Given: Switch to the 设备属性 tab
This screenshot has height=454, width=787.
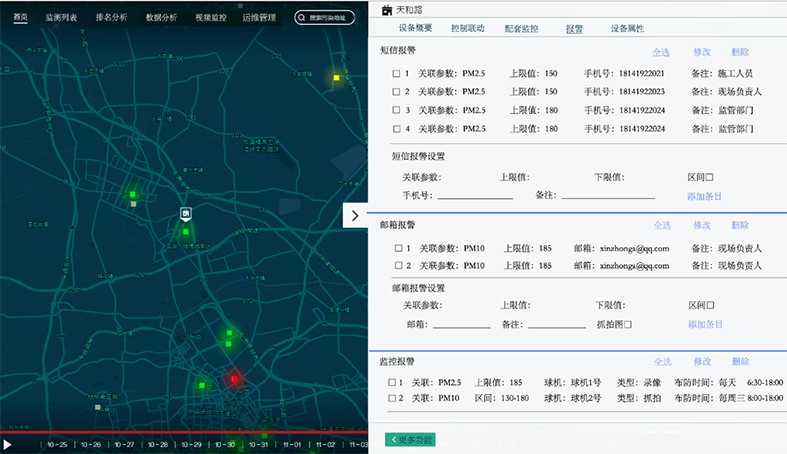Looking at the screenshot, I should (629, 29).
